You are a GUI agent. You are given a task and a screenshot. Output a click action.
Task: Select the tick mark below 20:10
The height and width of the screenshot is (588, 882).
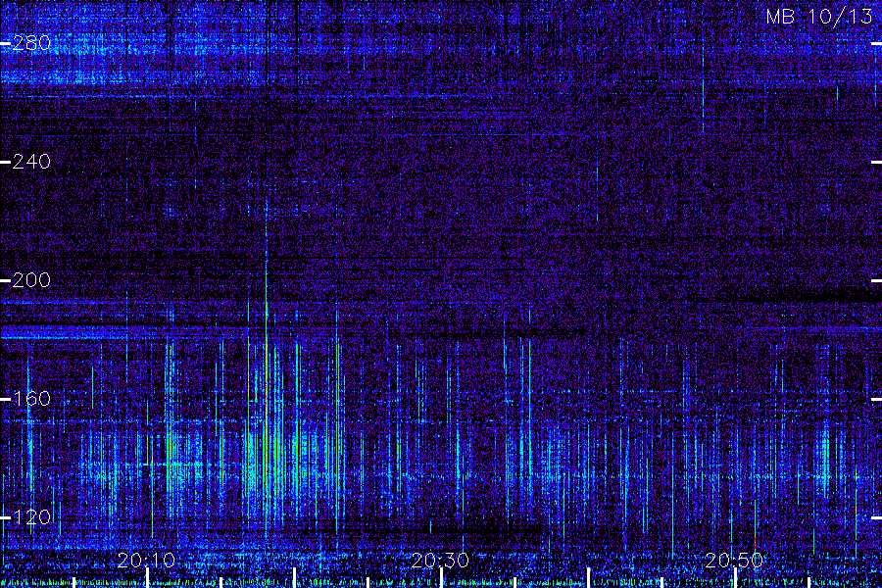[x=147, y=578]
